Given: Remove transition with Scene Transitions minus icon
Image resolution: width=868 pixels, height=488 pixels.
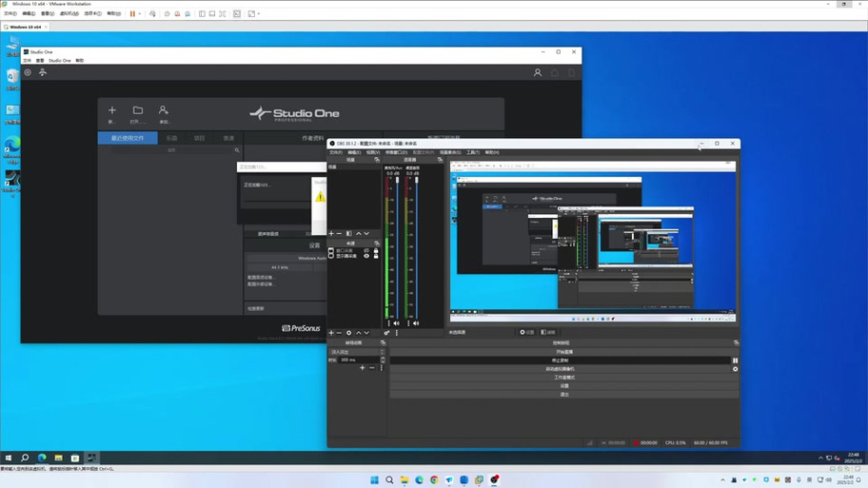Looking at the screenshot, I should (x=372, y=368).
